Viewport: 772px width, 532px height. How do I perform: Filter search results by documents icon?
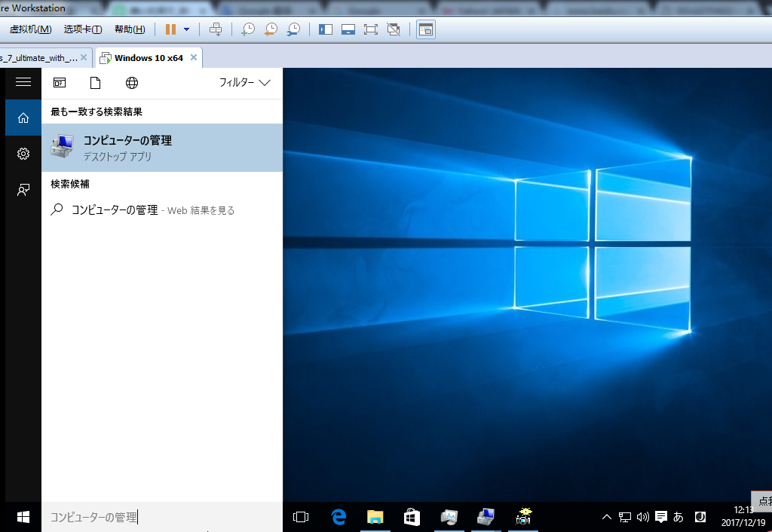click(96, 83)
